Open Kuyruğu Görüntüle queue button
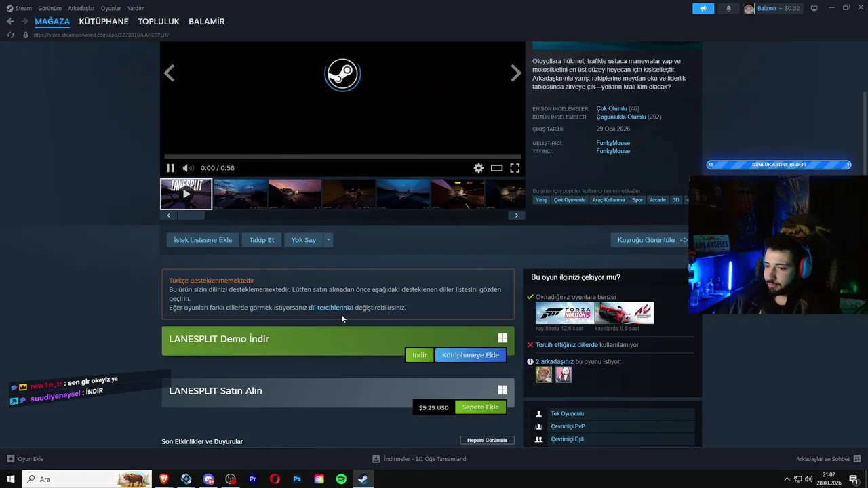 (652, 240)
